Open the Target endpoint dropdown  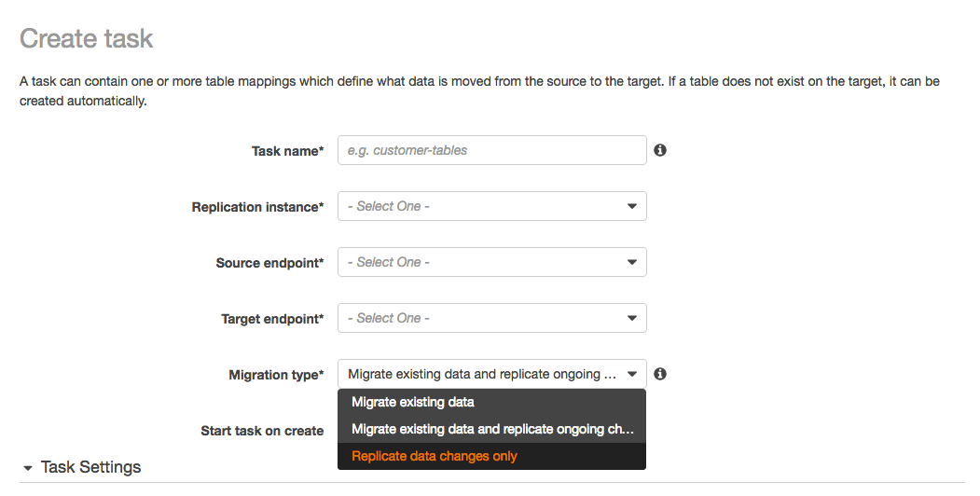coord(492,318)
